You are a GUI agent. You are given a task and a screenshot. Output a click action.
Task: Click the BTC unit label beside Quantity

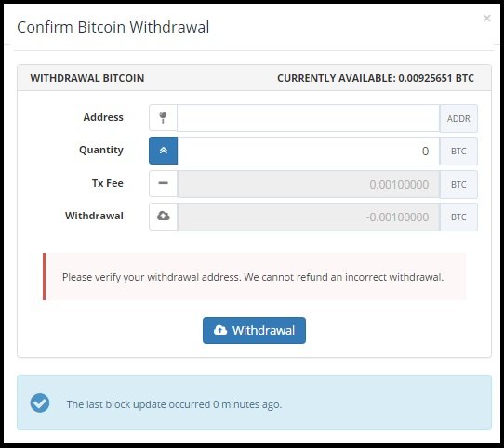click(x=458, y=152)
